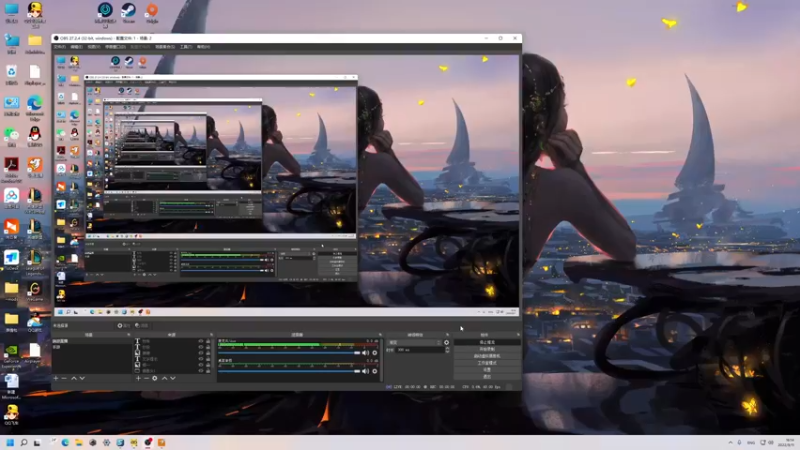Open taskbar Search
800x450 pixels.
point(23,442)
